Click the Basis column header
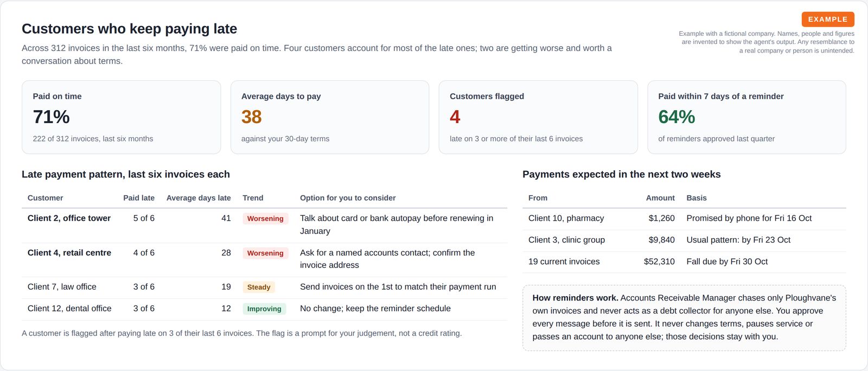868x371 pixels. click(697, 198)
